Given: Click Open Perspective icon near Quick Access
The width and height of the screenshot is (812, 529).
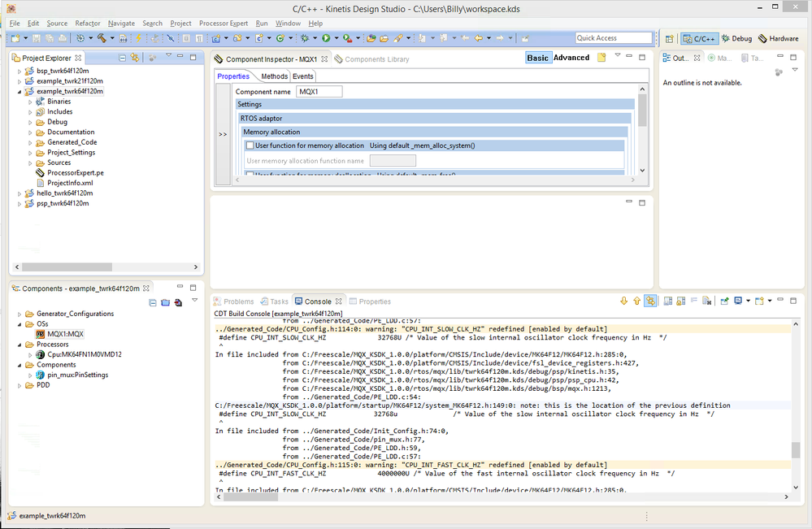Looking at the screenshot, I should 669,39.
